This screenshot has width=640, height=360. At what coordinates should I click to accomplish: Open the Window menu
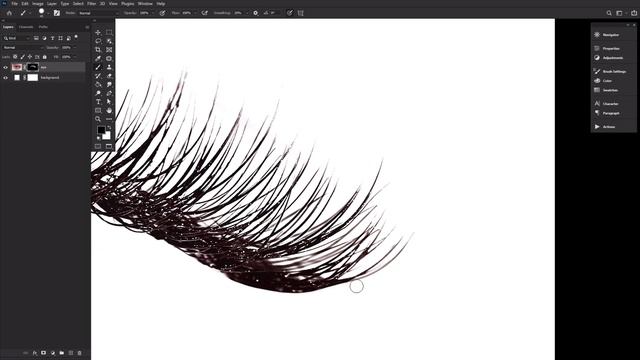point(145,4)
